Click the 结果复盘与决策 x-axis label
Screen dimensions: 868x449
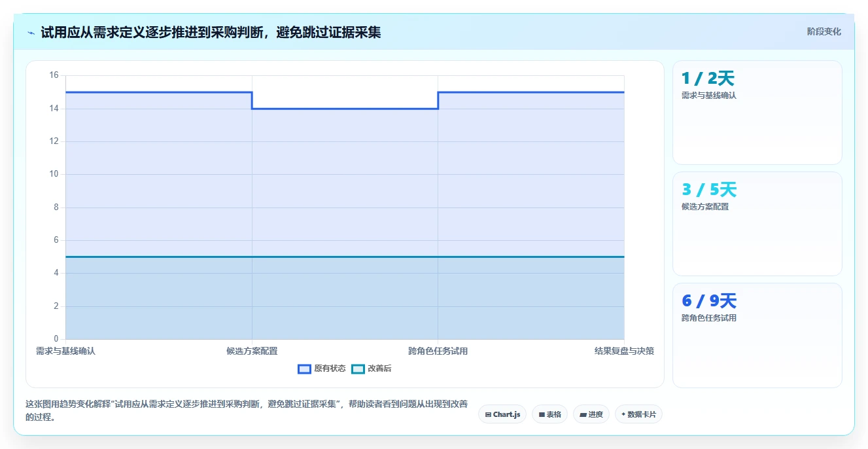click(x=624, y=351)
